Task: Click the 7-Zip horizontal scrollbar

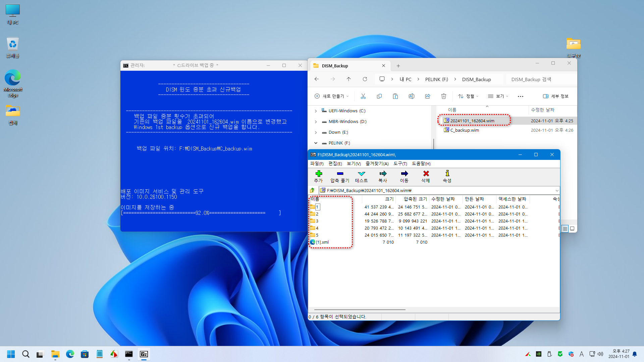Action: [360, 310]
